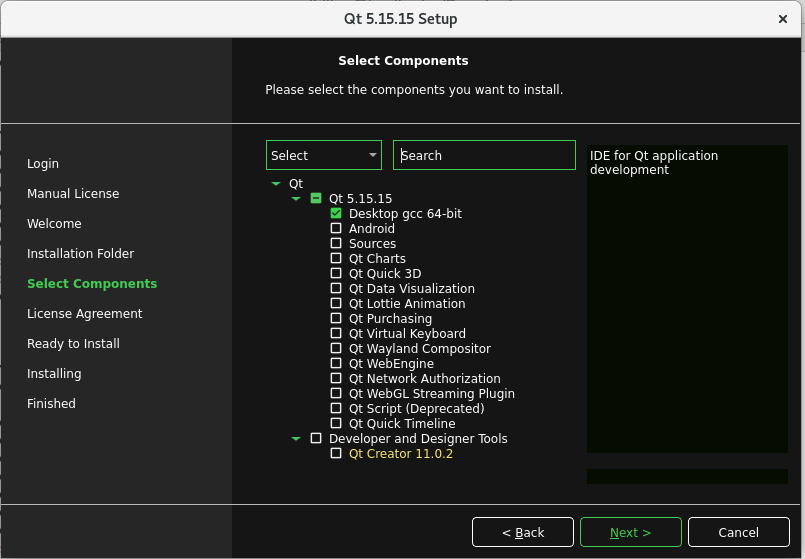The image size is (805, 559).
Task: Collapse the top-level Qt tree node
Action: tap(276, 183)
